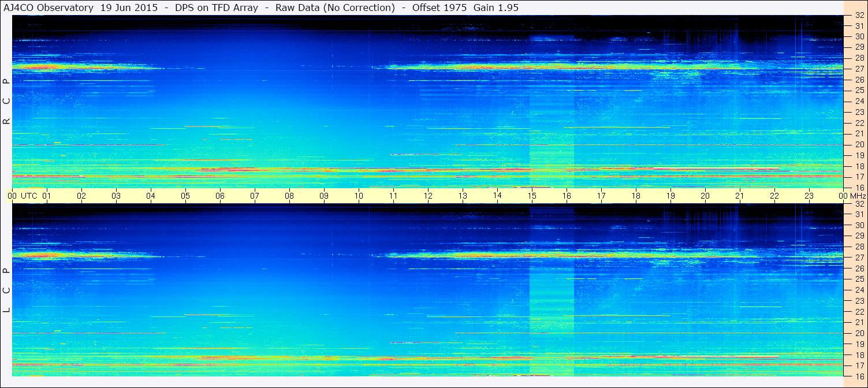Click the 31 MHz tick in RCP panel
Viewport: 868px width, 388px height.
point(859,26)
